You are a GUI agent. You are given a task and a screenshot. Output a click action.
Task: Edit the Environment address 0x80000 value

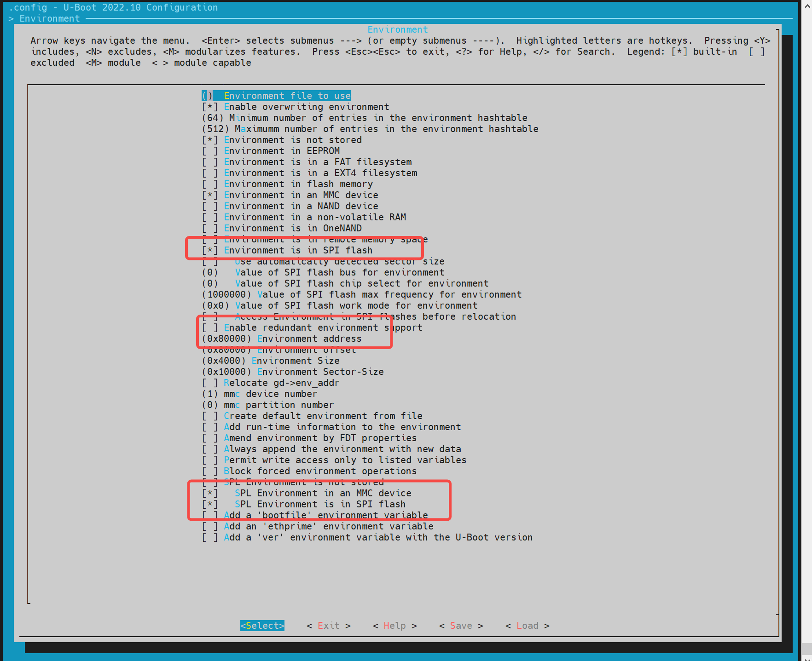point(281,339)
